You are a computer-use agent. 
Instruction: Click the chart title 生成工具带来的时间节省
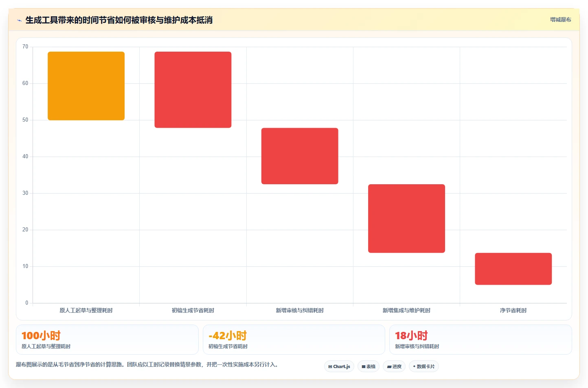(119, 20)
